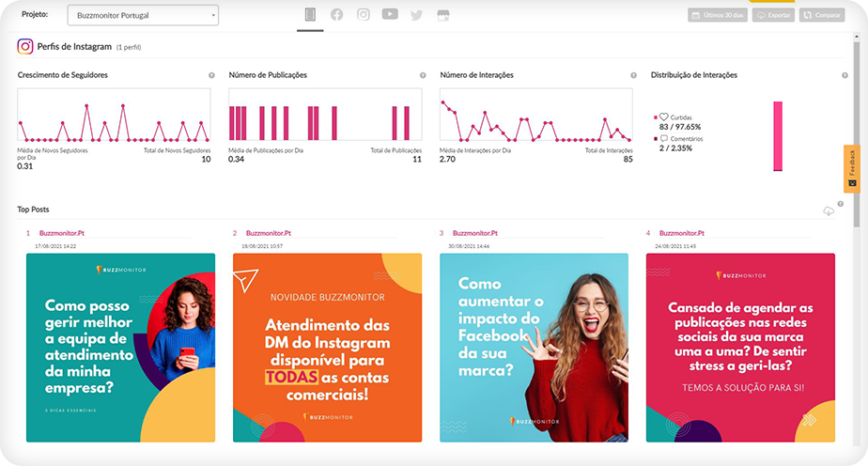Click the Comparar button

(822, 15)
